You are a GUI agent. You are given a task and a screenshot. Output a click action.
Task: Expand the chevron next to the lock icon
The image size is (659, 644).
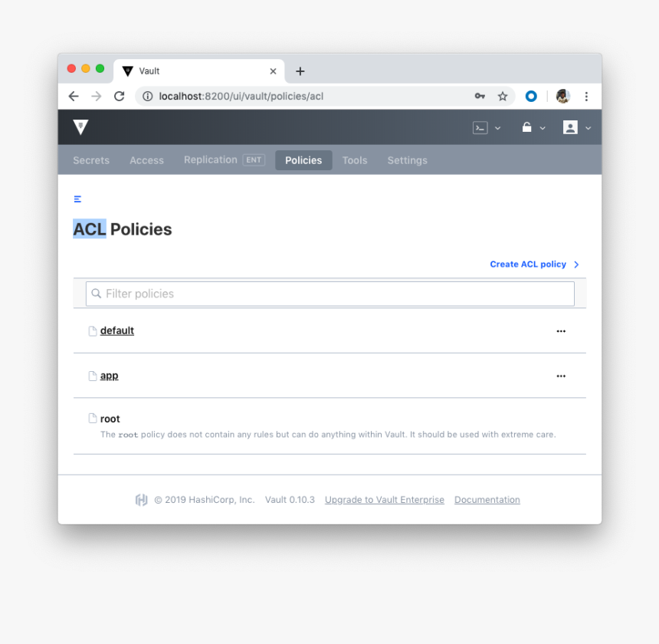click(x=543, y=128)
